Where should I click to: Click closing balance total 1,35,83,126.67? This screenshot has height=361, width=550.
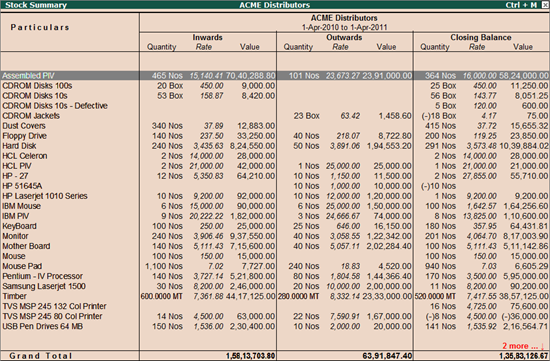(524, 356)
